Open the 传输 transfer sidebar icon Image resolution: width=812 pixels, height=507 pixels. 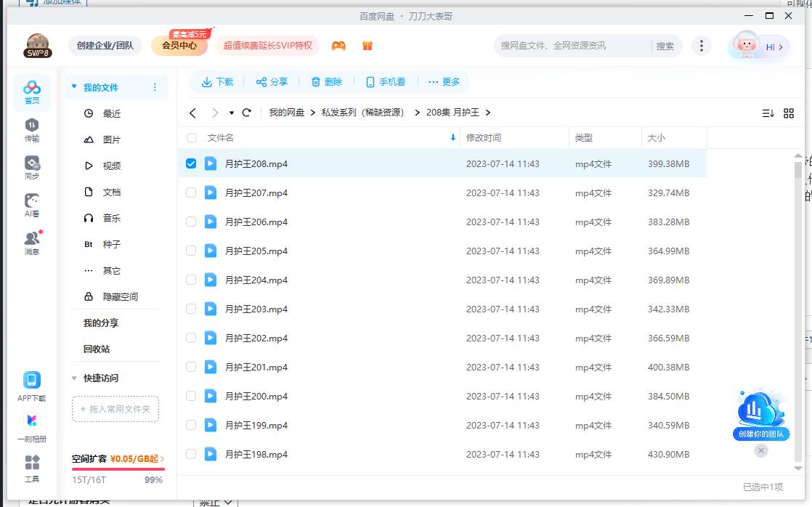tap(32, 129)
